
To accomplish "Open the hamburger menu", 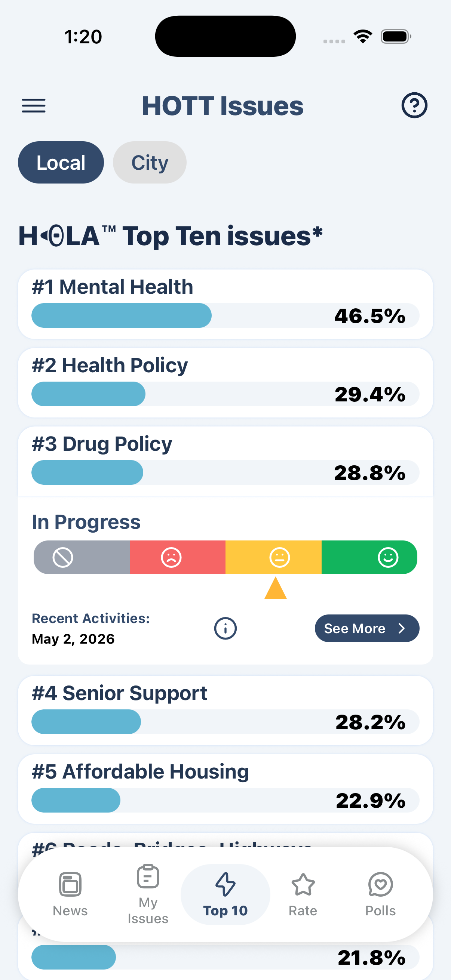I will pyautogui.click(x=34, y=105).
